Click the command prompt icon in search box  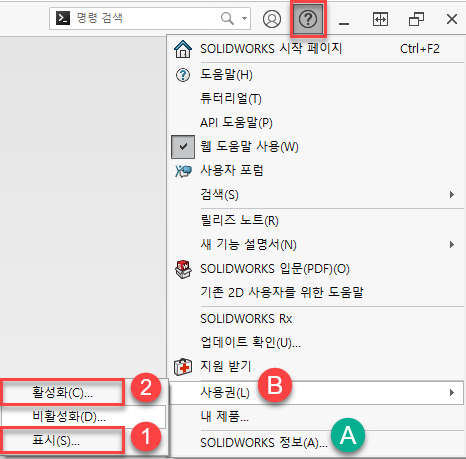[63, 18]
